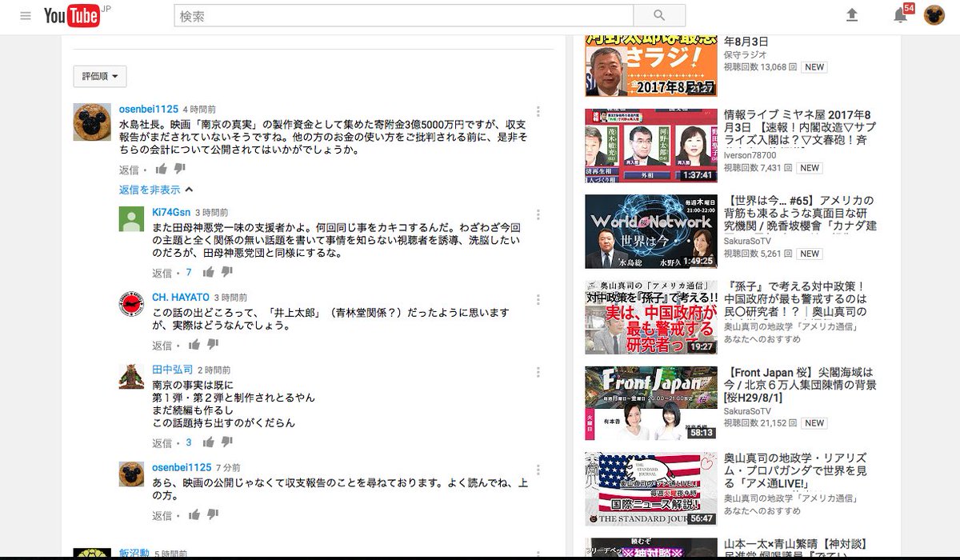Like the 田中弘司 reply

click(x=208, y=442)
